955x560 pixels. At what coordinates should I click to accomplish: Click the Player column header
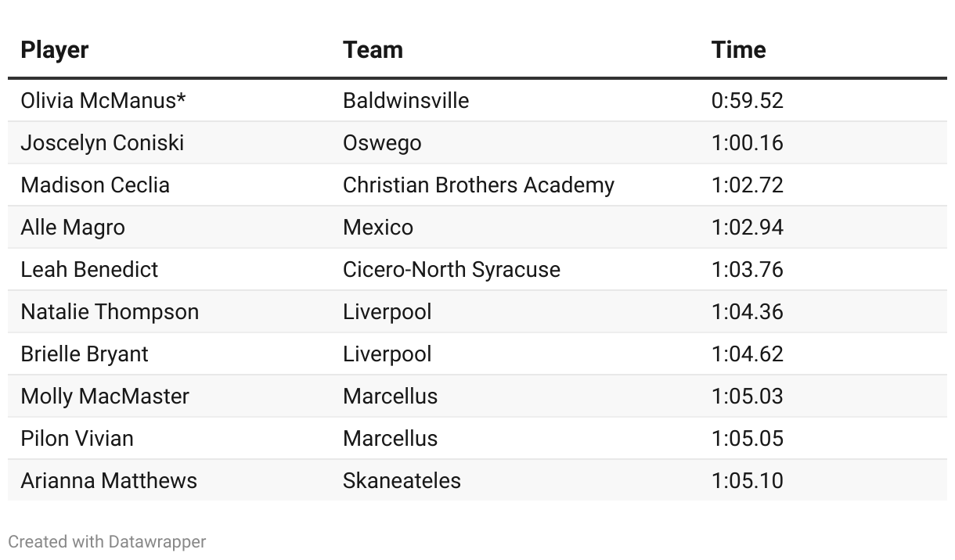(54, 50)
